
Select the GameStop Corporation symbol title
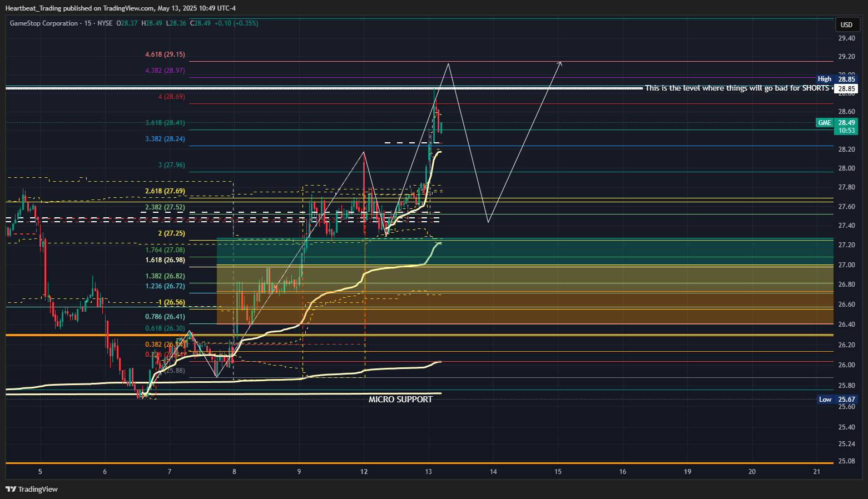click(x=44, y=23)
